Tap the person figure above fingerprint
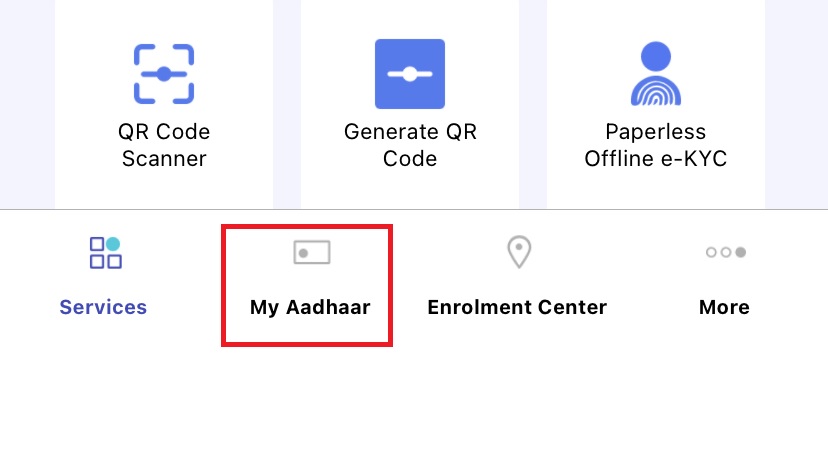 coord(656,57)
